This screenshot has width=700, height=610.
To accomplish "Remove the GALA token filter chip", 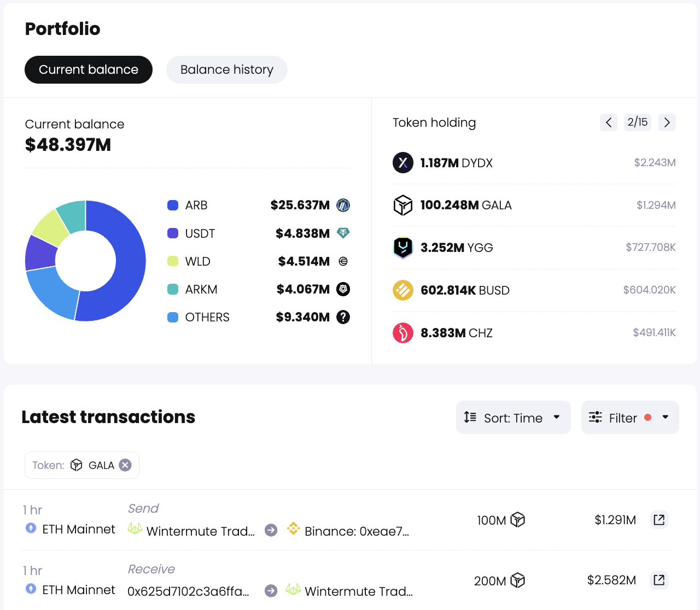I will pos(125,465).
